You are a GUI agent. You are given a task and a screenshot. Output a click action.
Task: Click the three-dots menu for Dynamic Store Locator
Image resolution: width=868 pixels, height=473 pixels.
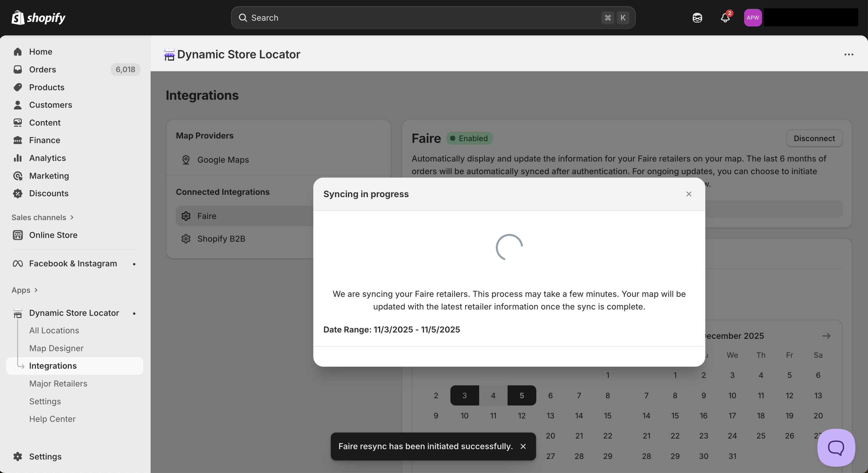tap(848, 55)
